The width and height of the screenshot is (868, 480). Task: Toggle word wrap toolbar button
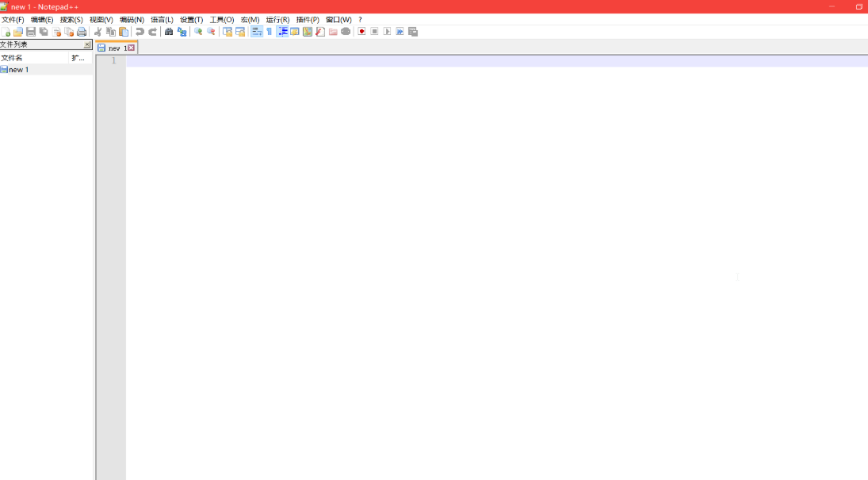pos(256,32)
